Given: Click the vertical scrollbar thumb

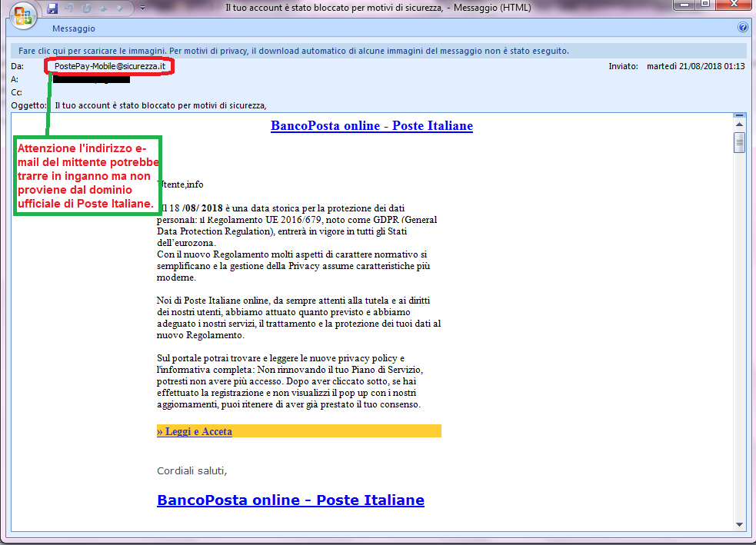Looking at the screenshot, I should coord(739,143).
